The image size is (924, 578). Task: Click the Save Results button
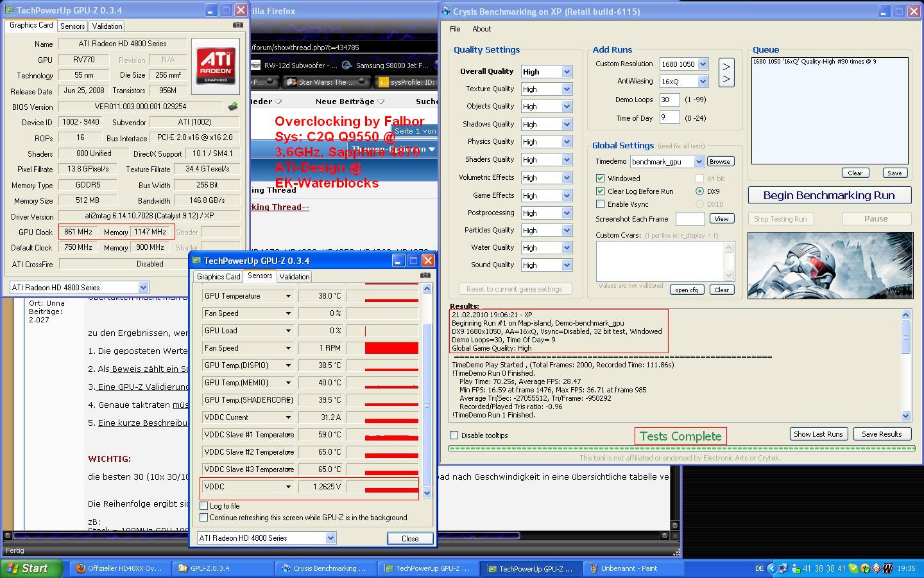(x=882, y=434)
